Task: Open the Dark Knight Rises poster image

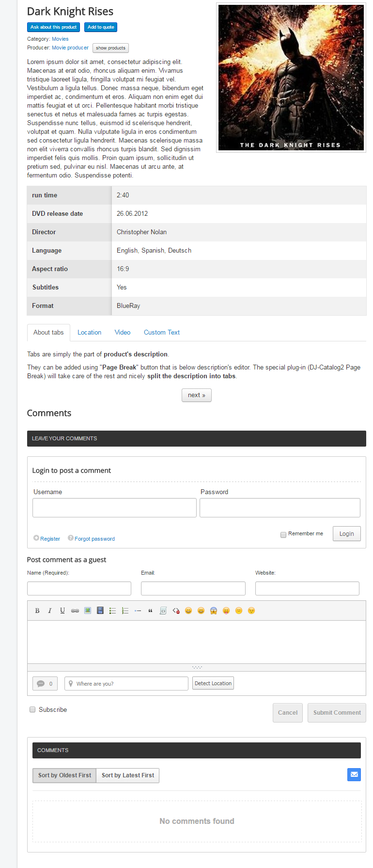Action: [x=291, y=78]
